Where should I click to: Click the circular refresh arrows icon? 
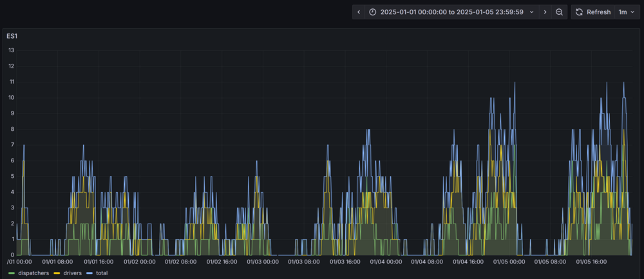pyautogui.click(x=579, y=12)
